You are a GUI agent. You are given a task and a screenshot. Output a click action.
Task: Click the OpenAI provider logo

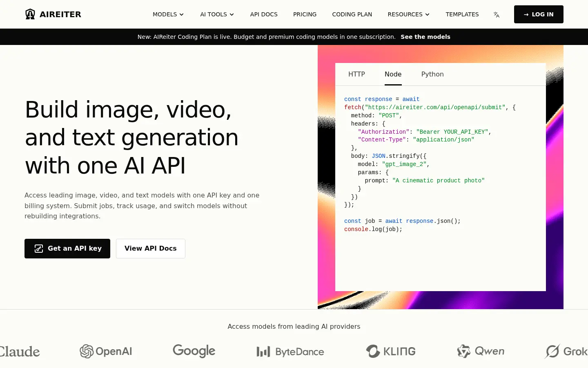coord(106,351)
